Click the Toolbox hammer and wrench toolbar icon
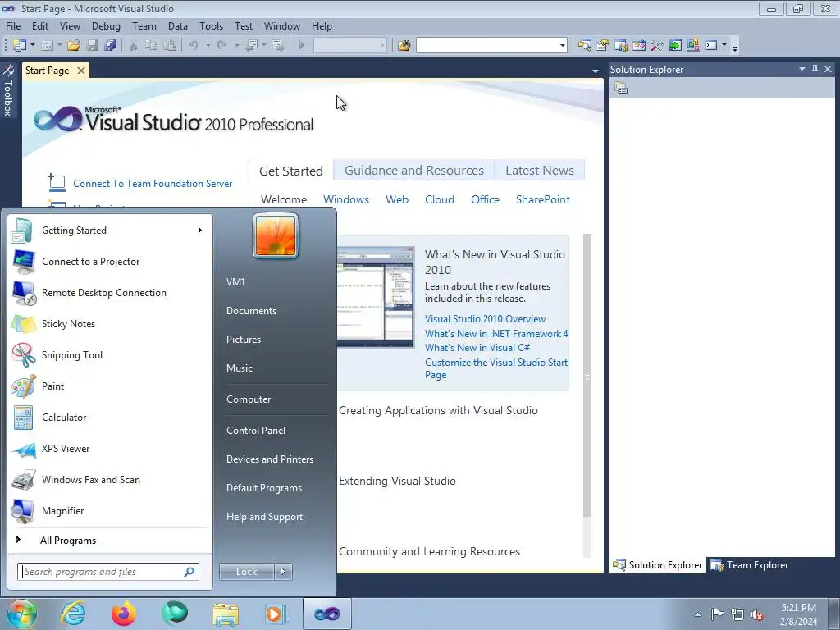 coord(657,46)
